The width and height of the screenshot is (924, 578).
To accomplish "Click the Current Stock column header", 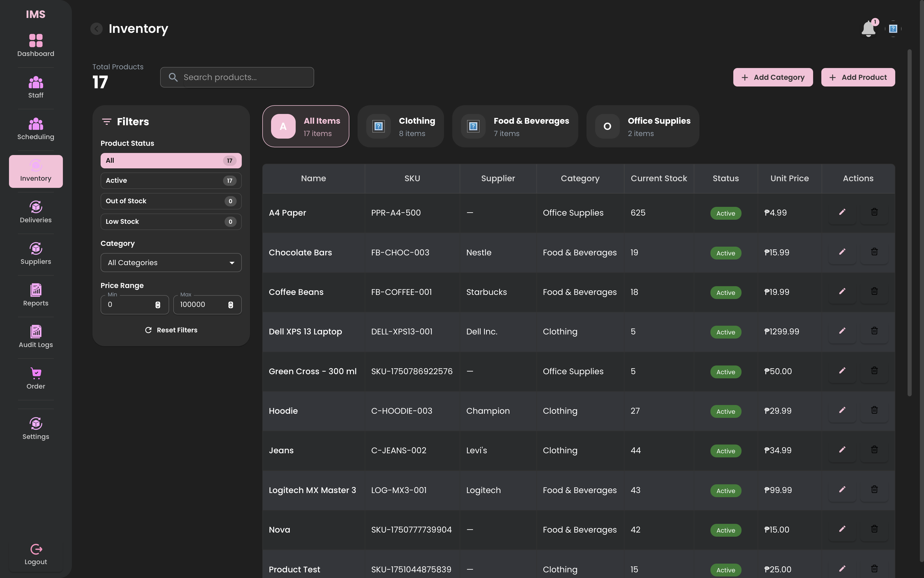I will (659, 178).
